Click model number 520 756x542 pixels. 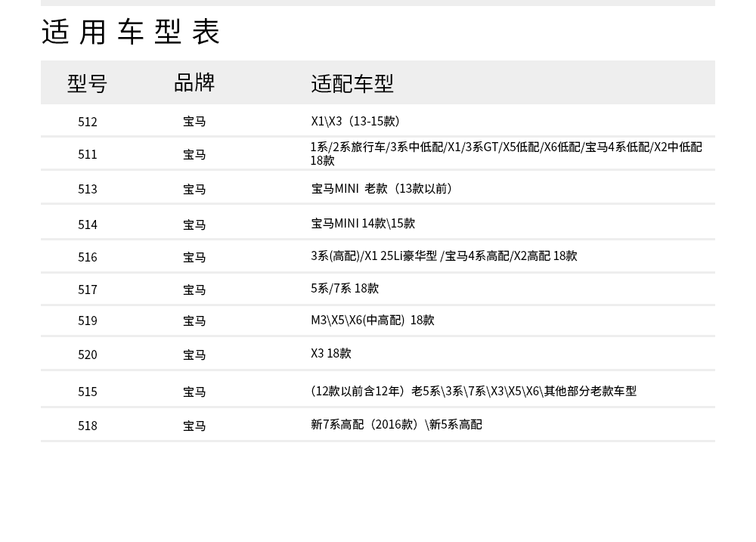pos(88,355)
